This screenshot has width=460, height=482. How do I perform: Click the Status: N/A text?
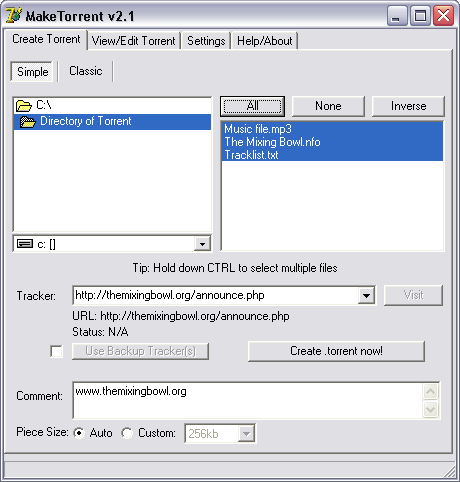(x=100, y=332)
